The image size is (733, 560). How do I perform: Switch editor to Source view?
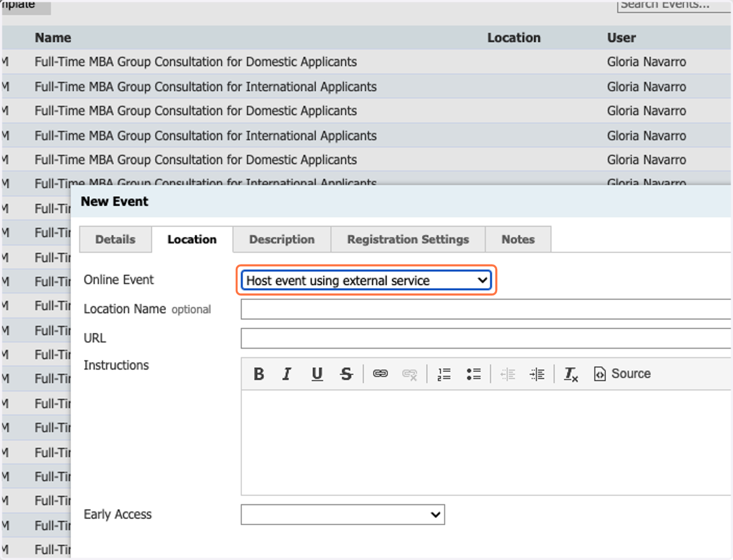click(x=622, y=374)
